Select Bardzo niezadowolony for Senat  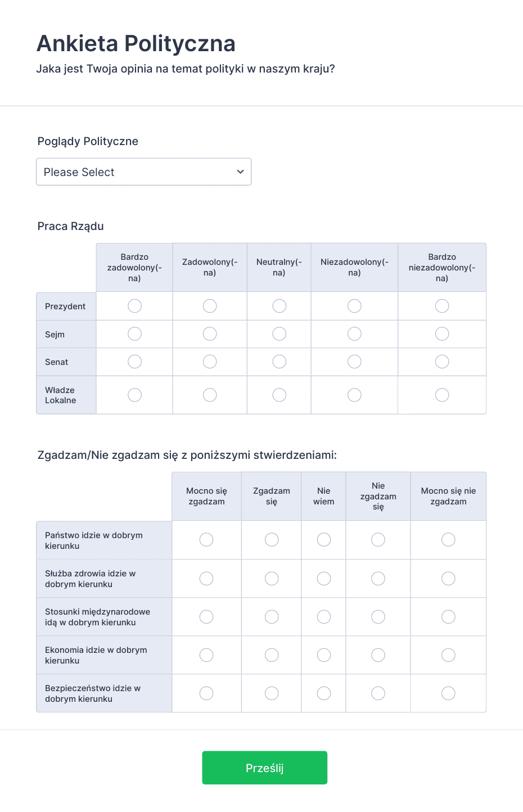(442, 362)
